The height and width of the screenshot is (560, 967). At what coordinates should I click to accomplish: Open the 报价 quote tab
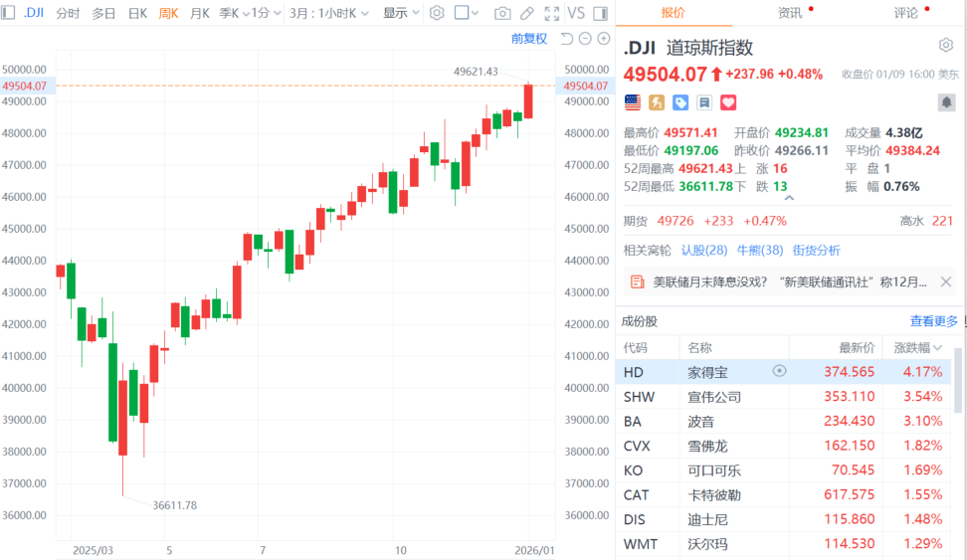point(673,13)
